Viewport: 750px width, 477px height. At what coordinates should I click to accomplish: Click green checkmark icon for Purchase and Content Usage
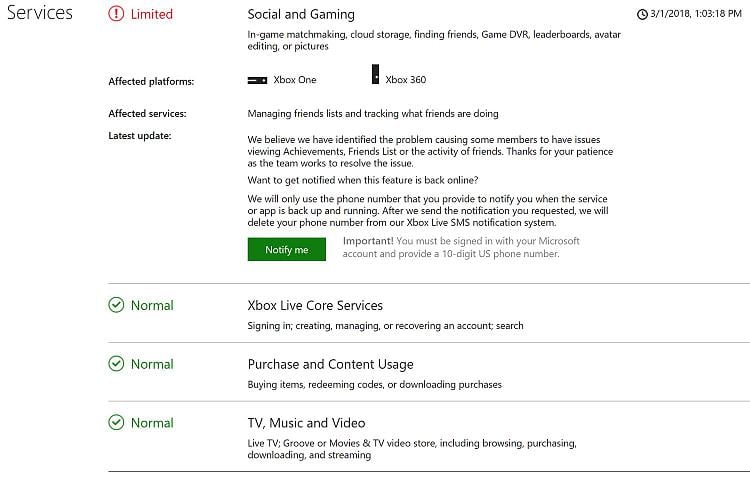116,364
